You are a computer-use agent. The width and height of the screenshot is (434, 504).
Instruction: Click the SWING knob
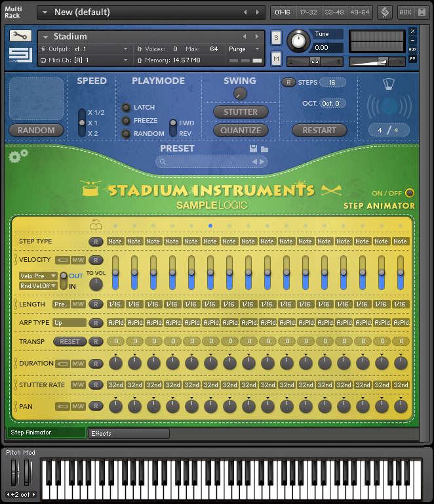coord(240,94)
